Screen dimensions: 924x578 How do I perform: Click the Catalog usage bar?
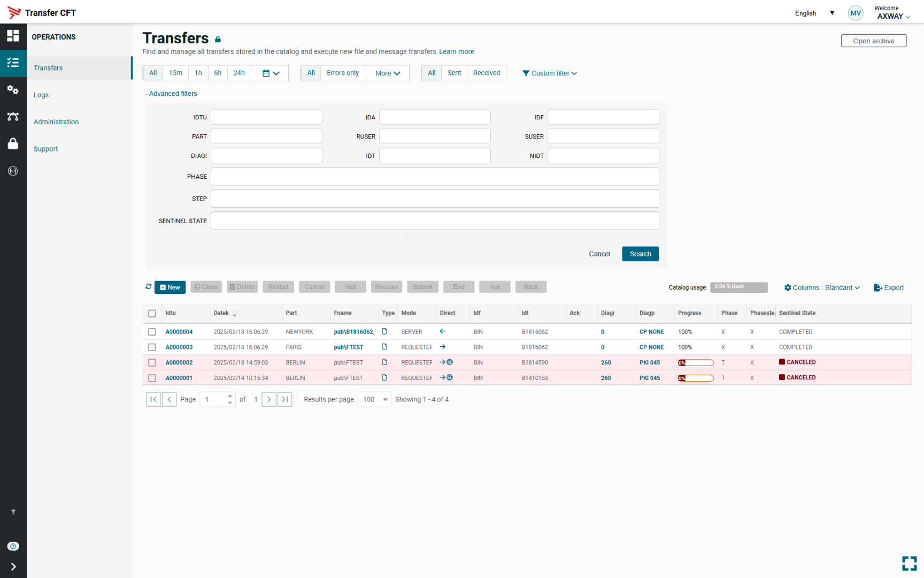pyautogui.click(x=739, y=287)
